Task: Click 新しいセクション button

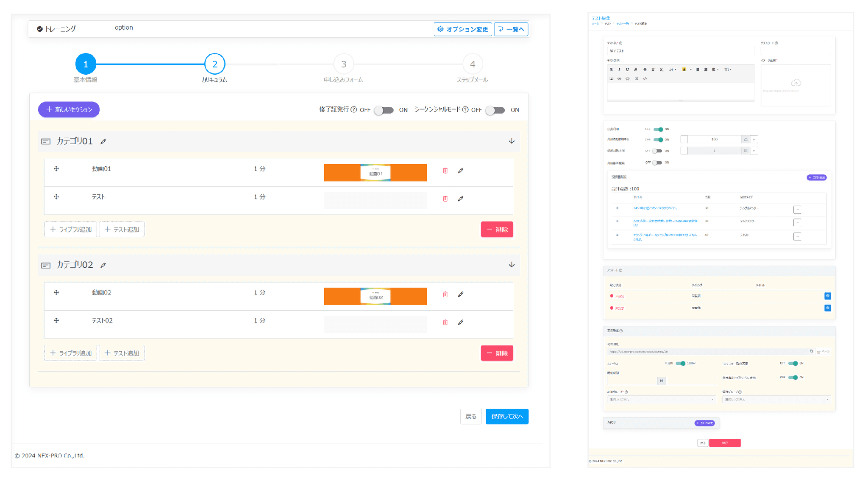Action: [x=69, y=109]
